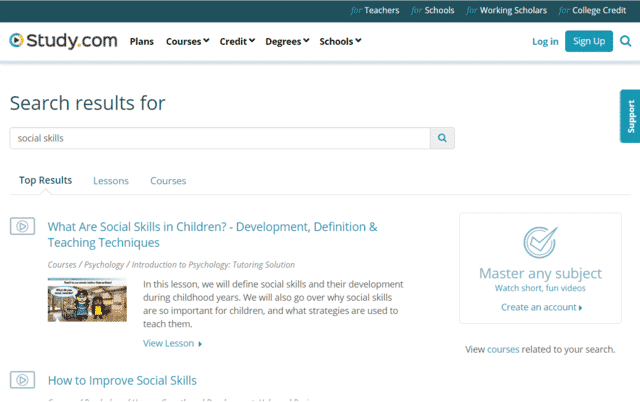Screen dimensions: 640x402
Task: Click video icon beside How to Improve Social Skills
Action: pyautogui.click(x=22, y=380)
